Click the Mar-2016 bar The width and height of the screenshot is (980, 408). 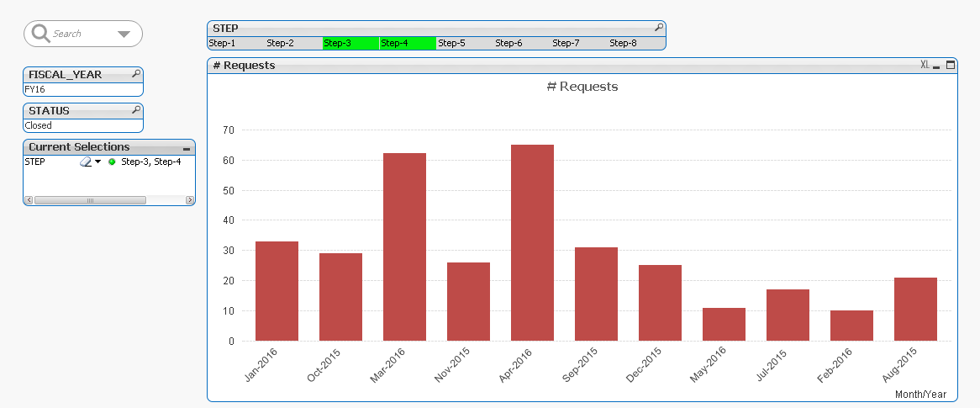coord(404,247)
